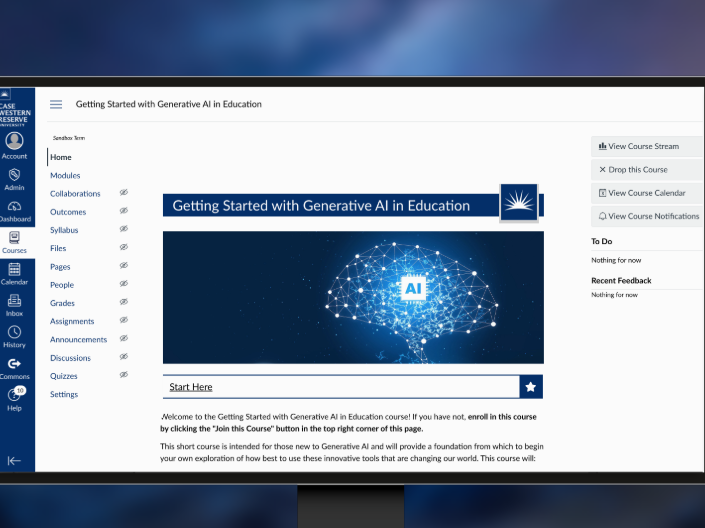Screen dimensions: 705x528
Task: Click hidden eye icon beside Pages
Action: [124, 265]
